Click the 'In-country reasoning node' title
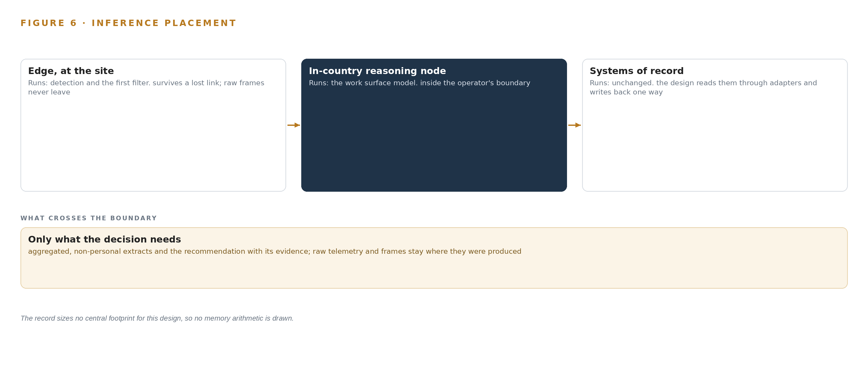868x388 pixels. (377, 71)
